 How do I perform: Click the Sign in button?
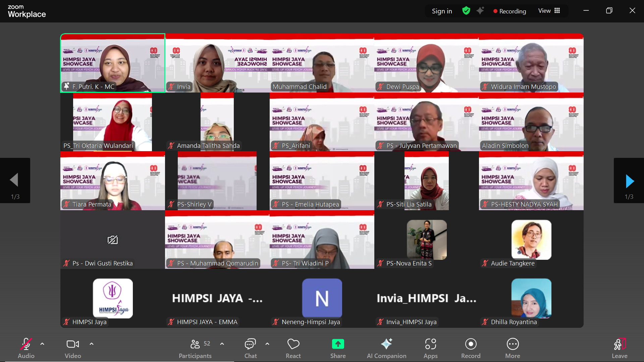point(442,11)
